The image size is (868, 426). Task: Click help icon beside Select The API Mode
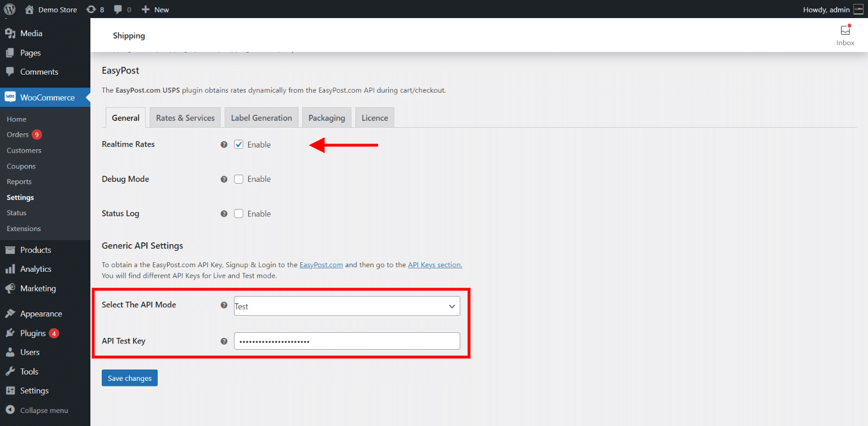click(224, 305)
